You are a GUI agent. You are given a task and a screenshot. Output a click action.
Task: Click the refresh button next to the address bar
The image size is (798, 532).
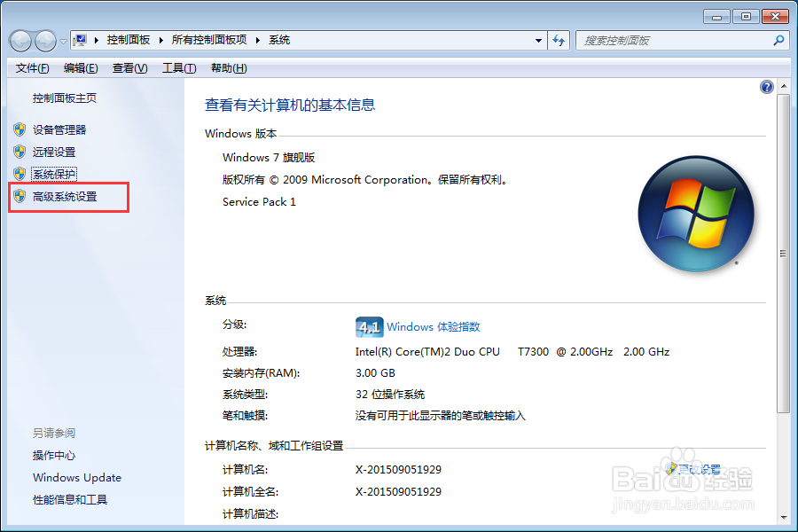(x=559, y=41)
